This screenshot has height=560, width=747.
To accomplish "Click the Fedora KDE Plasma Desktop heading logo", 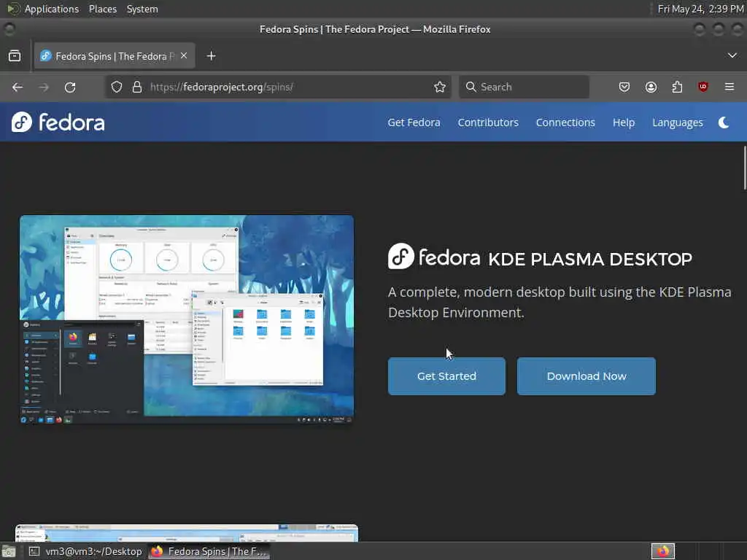I will coord(434,257).
